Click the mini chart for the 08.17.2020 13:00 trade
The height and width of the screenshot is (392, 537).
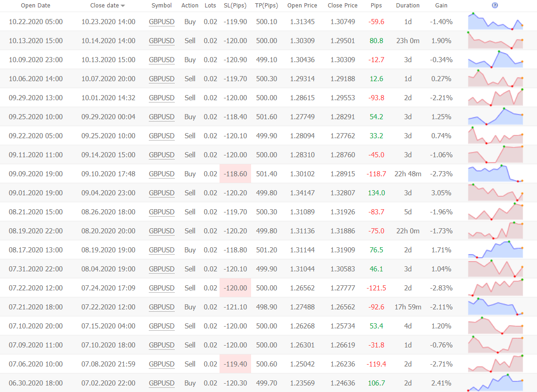coord(495,250)
